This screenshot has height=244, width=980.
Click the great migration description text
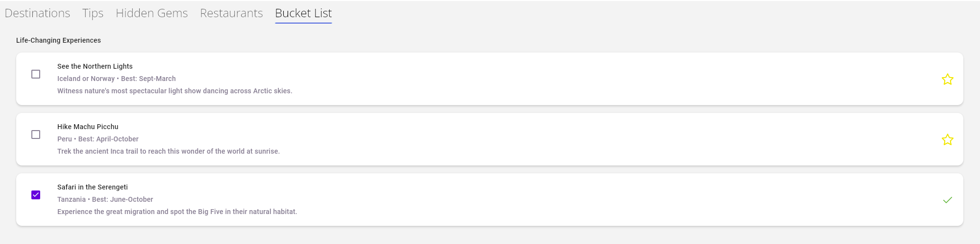coord(177,212)
